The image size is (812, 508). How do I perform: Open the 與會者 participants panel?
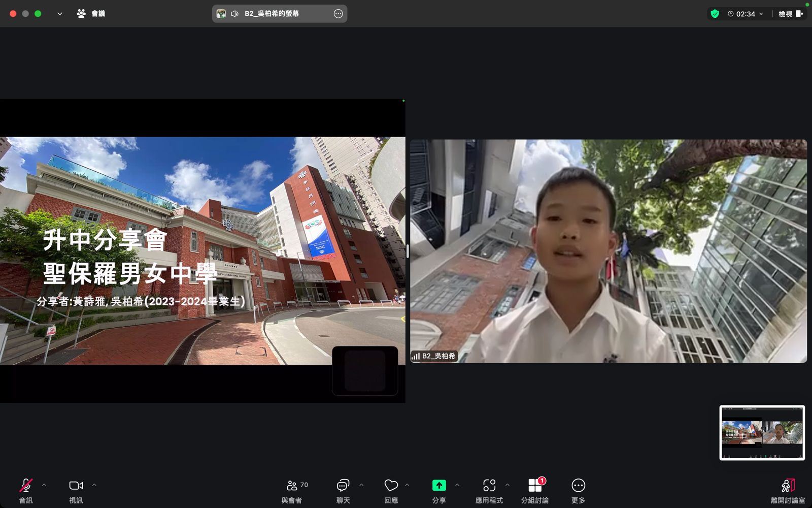[292, 491]
